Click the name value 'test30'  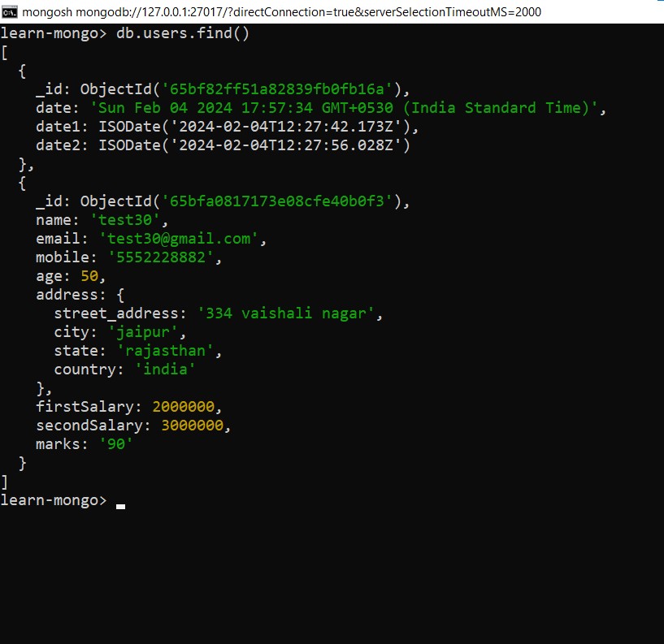pos(125,220)
